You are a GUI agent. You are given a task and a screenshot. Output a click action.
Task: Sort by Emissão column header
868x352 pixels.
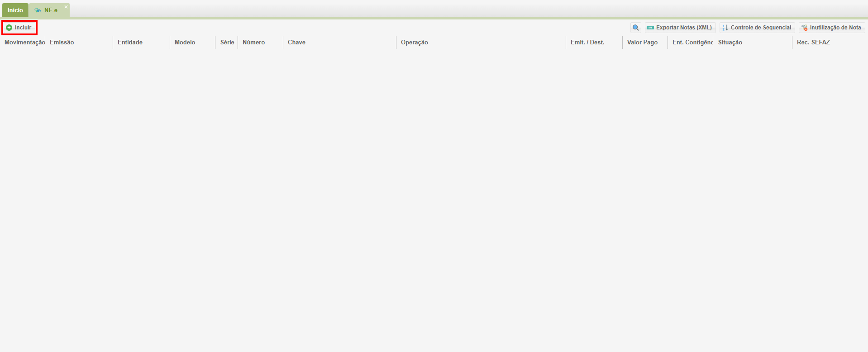[62, 42]
